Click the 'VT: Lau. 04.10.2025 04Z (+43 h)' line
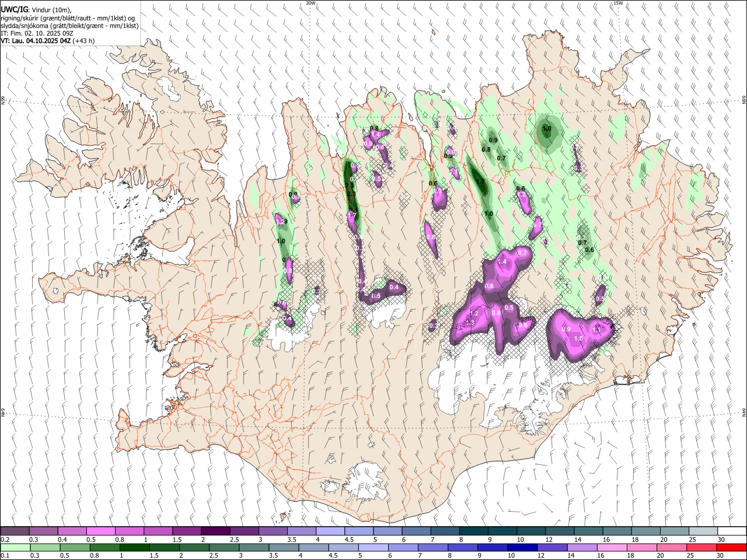Screen dimensions: 747x560 tap(48, 41)
